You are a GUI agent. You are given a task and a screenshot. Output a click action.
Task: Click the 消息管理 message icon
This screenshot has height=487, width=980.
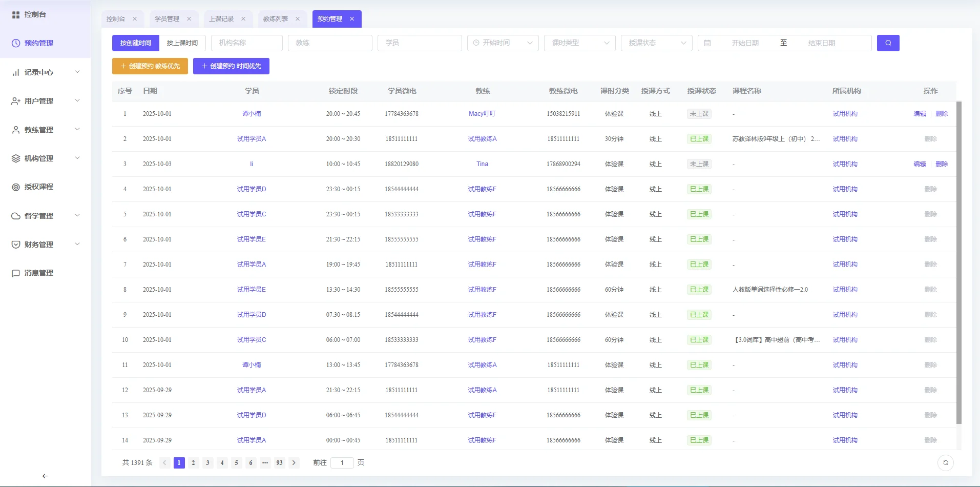tap(16, 273)
